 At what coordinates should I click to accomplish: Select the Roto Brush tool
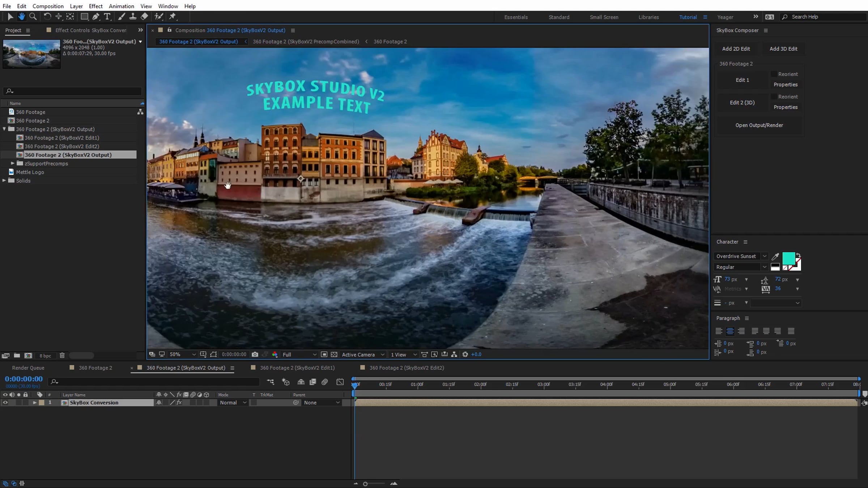click(x=158, y=17)
